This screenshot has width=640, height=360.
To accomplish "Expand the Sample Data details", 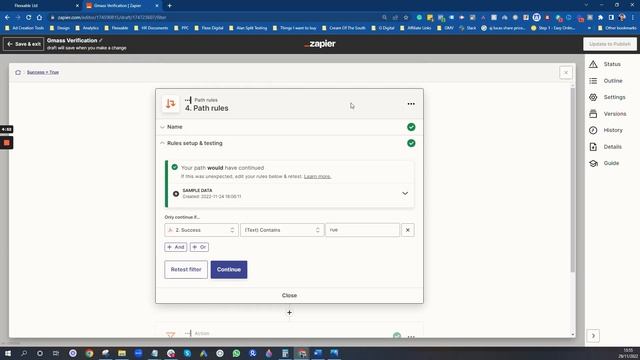I will [405, 193].
